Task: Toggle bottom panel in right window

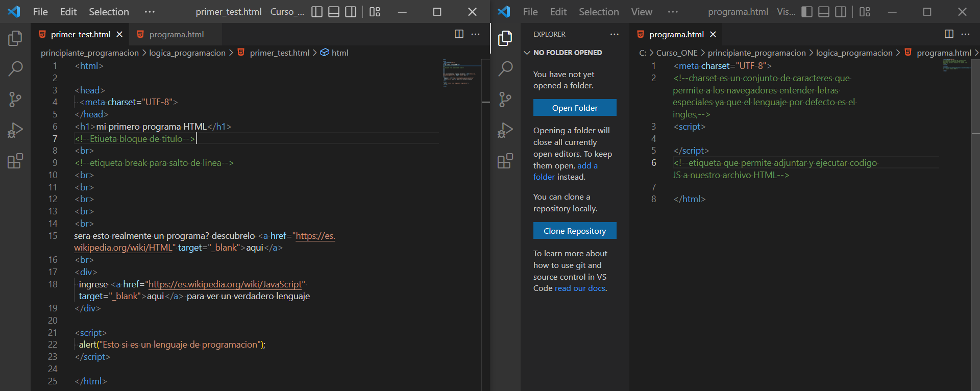Action: [824, 12]
